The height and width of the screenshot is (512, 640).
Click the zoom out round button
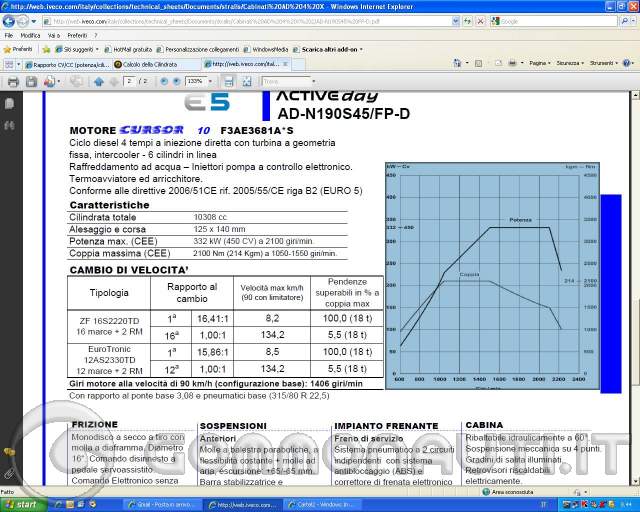coord(164,81)
